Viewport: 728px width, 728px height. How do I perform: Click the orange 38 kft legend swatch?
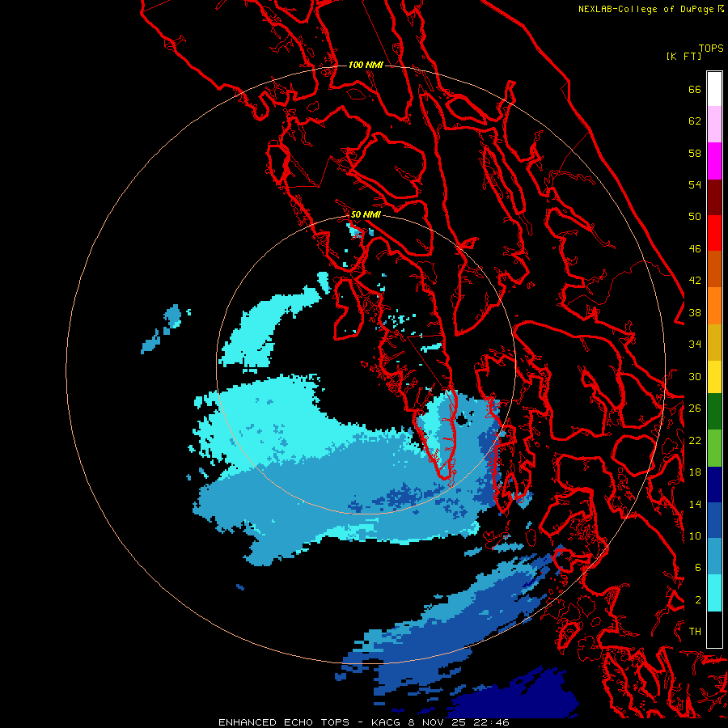click(714, 306)
